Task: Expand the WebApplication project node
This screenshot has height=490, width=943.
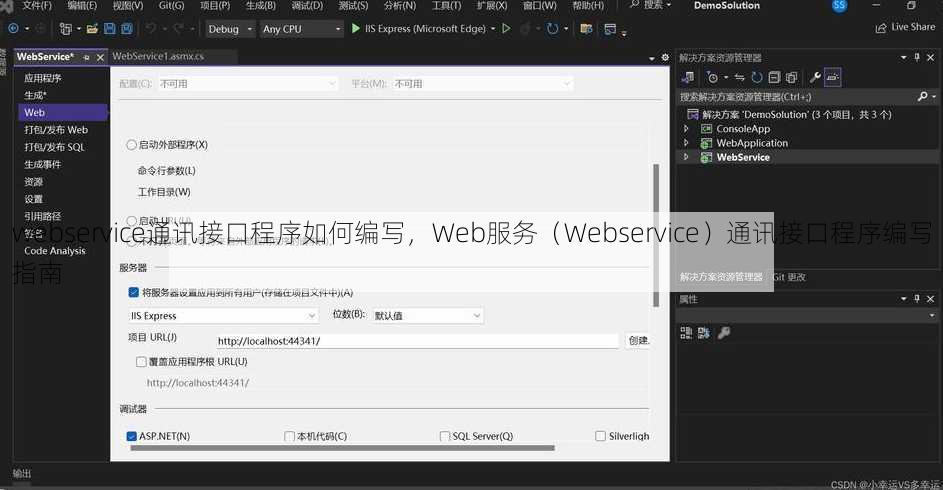Action: 686,143
